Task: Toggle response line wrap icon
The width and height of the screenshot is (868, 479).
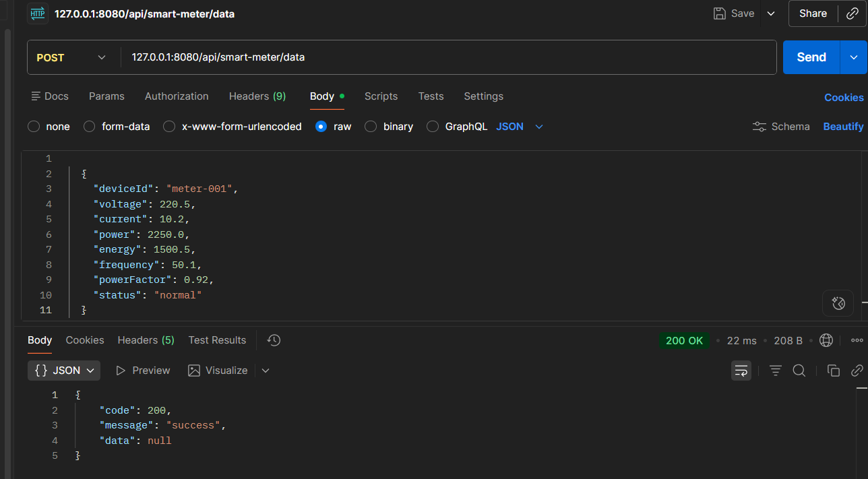Action: coord(741,371)
